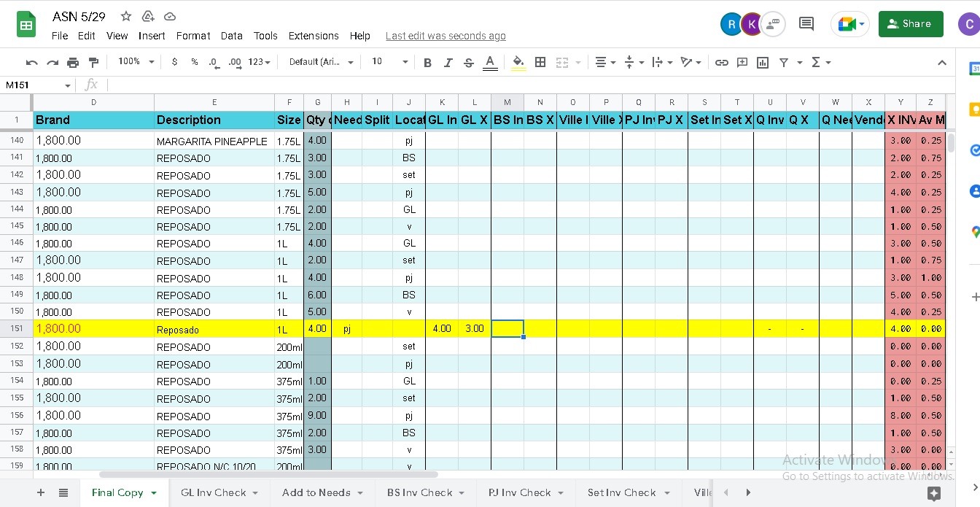Switch to the Add to Needs tab
This screenshot has height=507, width=980.
click(x=322, y=493)
